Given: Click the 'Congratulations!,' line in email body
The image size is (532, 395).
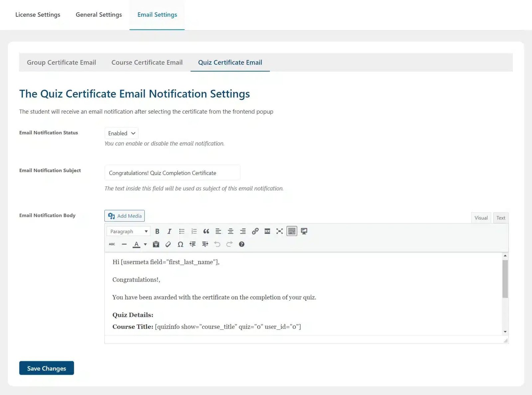Looking at the screenshot, I should (x=136, y=280).
